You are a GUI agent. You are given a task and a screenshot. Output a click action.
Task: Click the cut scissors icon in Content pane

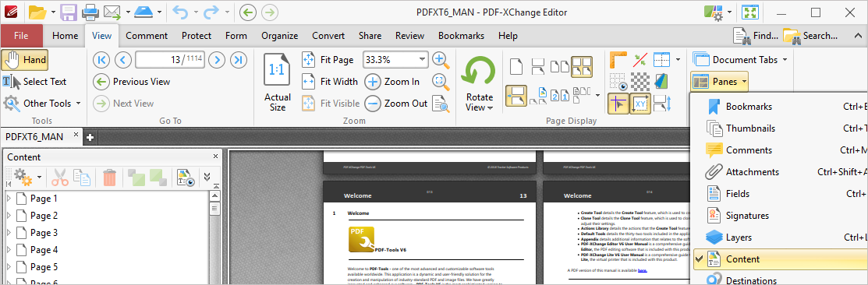pos(60,178)
